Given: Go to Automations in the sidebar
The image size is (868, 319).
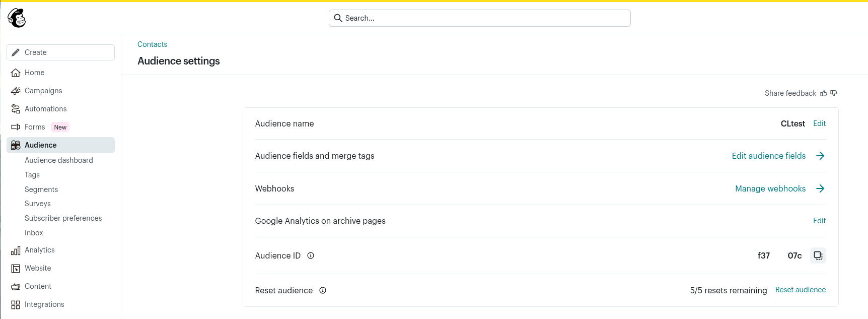Looking at the screenshot, I should click(45, 109).
